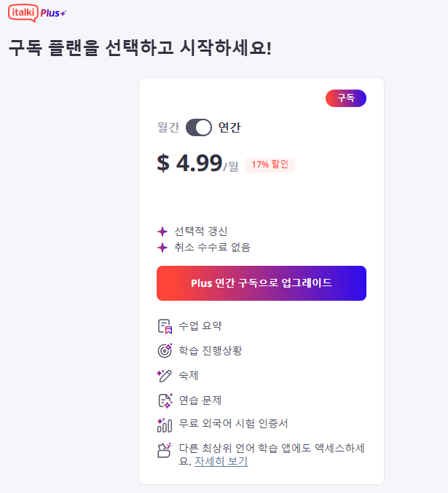Click the Plus+ logo badge
Image resolution: width=448 pixels, height=493 pixels.
click(x=53, y=13)
